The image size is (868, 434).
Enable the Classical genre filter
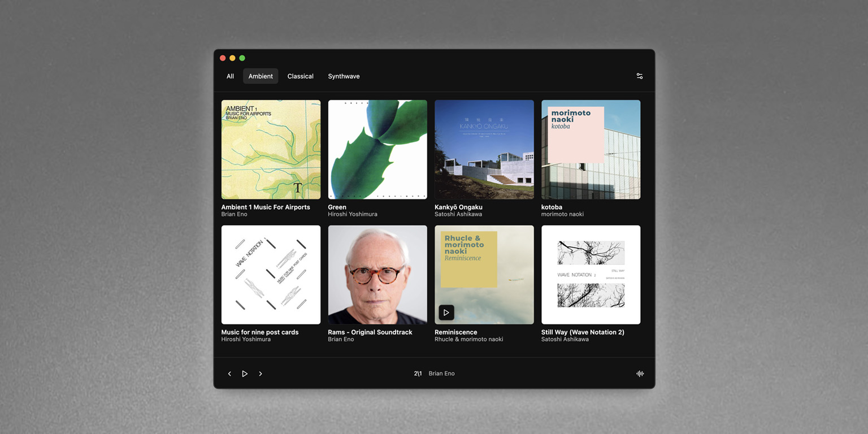click(300, 76)
